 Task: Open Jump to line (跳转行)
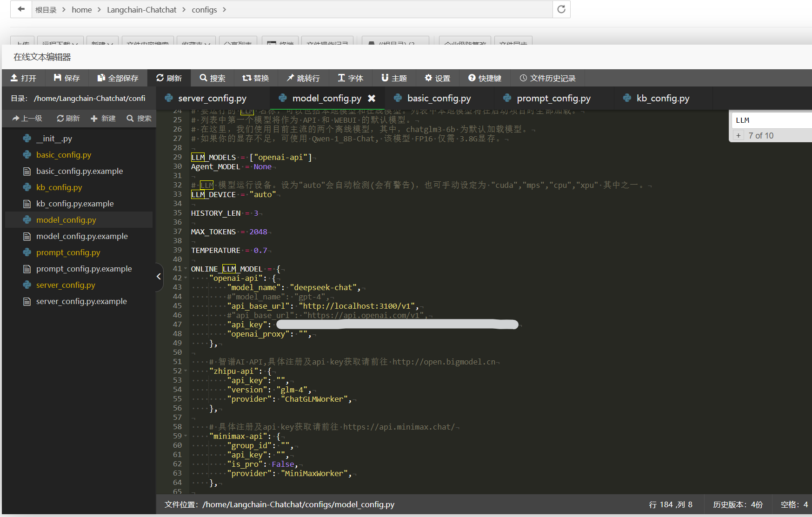(303, 78)
